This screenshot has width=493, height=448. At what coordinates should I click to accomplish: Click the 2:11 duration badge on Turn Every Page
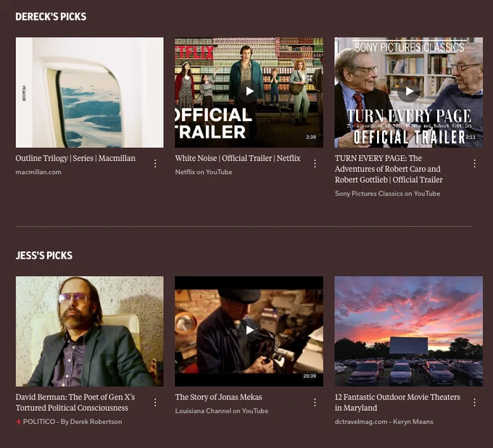click(471, 137)
